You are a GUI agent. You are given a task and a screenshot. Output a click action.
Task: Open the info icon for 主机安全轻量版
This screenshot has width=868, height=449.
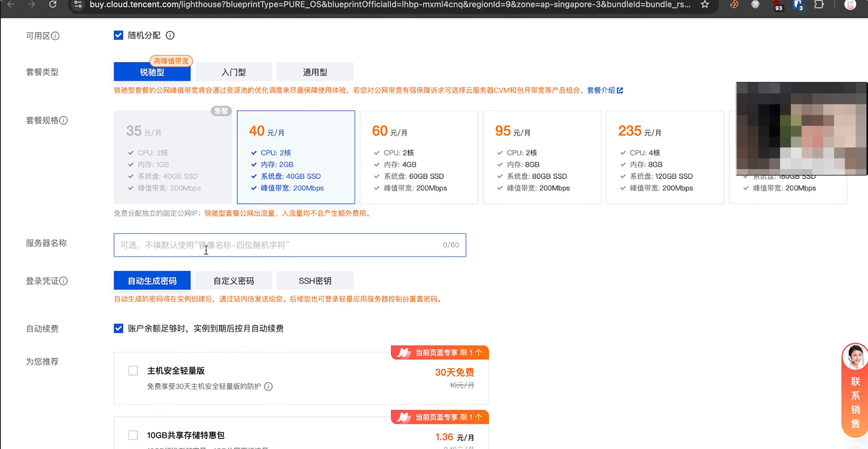pos(269,386)
